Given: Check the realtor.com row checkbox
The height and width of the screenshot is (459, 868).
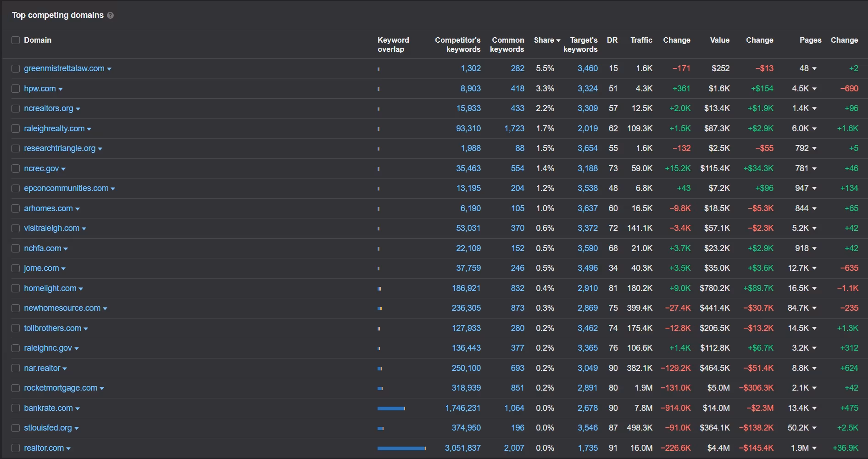Looking at the screenshot, I should [16, 448].
